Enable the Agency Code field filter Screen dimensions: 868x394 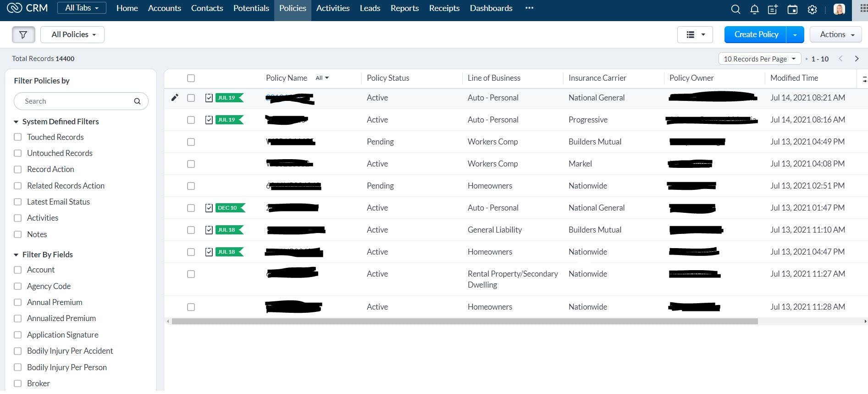coord(18,286)
